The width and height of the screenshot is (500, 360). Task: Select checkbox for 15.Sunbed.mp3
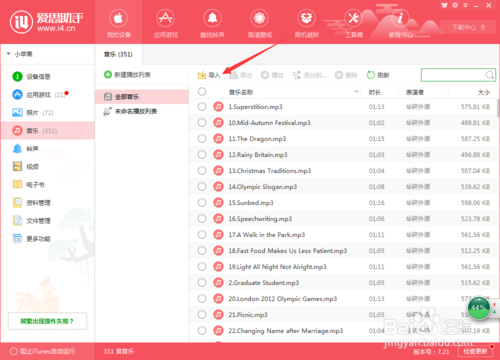click(x=202, y=203)
